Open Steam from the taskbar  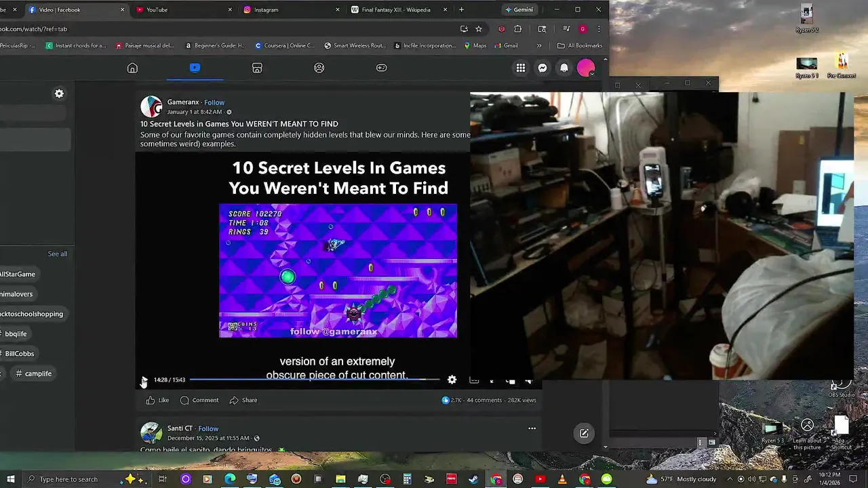pos(473,479)
